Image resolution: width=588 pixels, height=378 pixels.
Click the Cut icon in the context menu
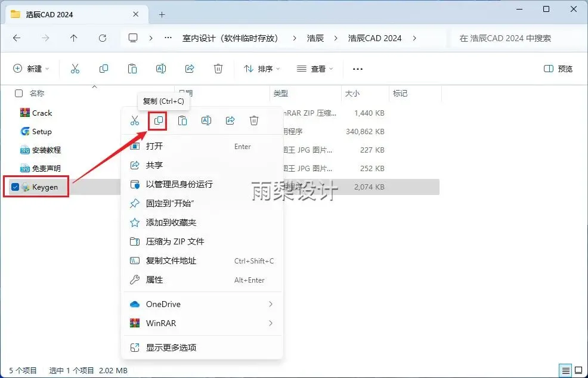(135, 120)
